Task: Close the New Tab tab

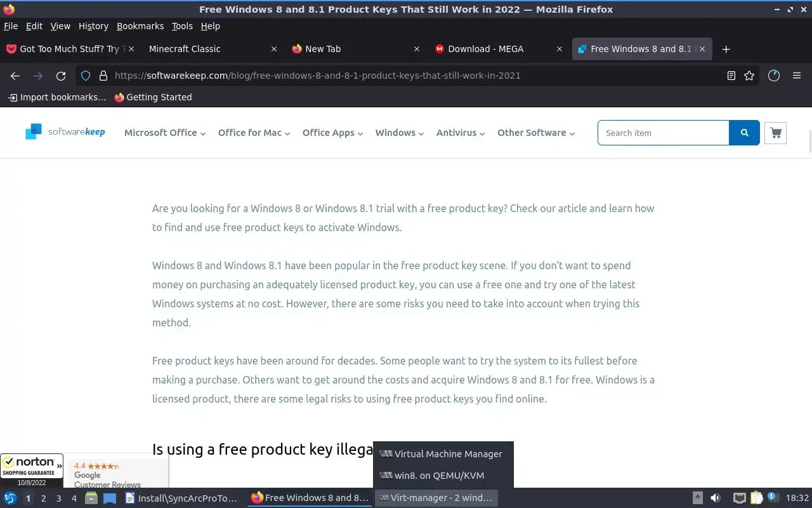Action: click(x=417, y=49)
